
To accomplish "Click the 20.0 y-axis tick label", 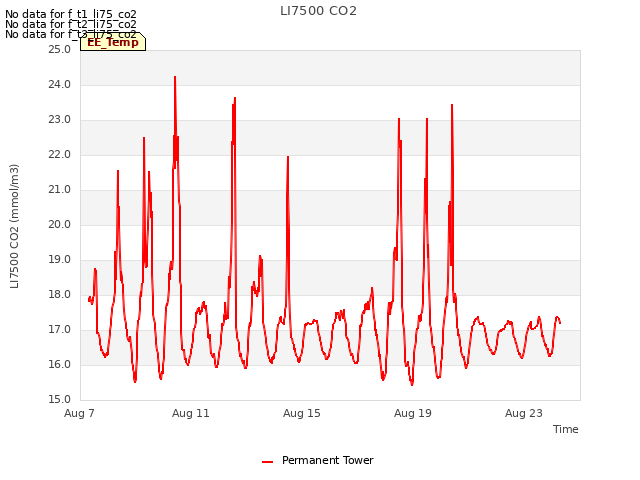I will [x=60, y=224].
